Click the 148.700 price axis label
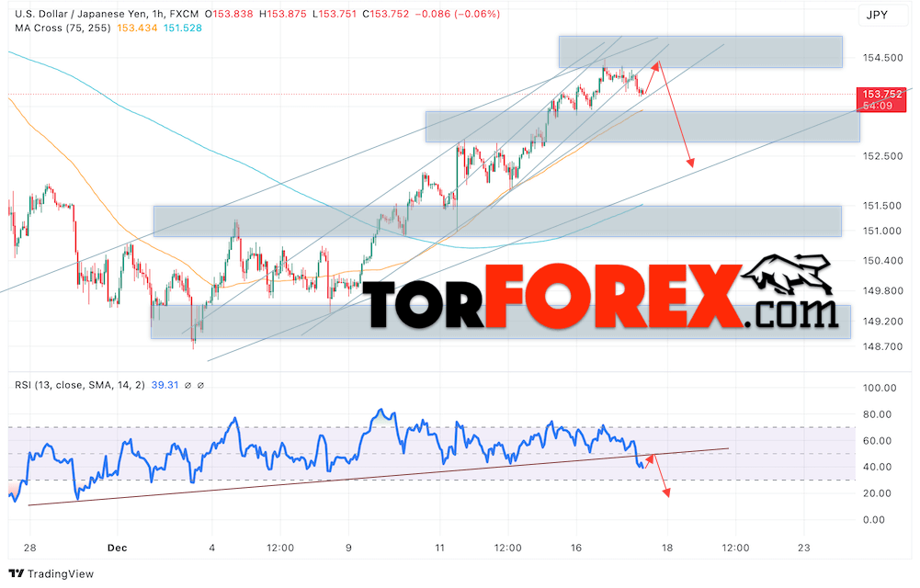 882,346
